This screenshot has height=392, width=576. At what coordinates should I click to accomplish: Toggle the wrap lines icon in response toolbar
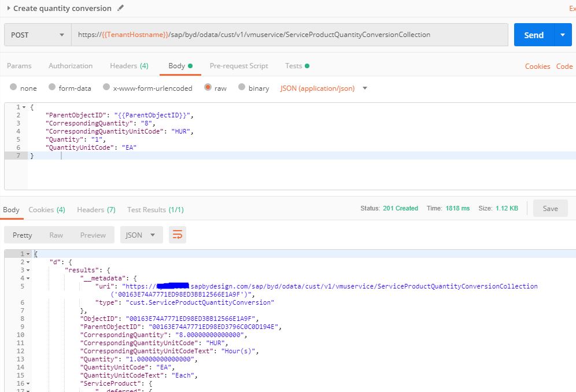point(177,235)
